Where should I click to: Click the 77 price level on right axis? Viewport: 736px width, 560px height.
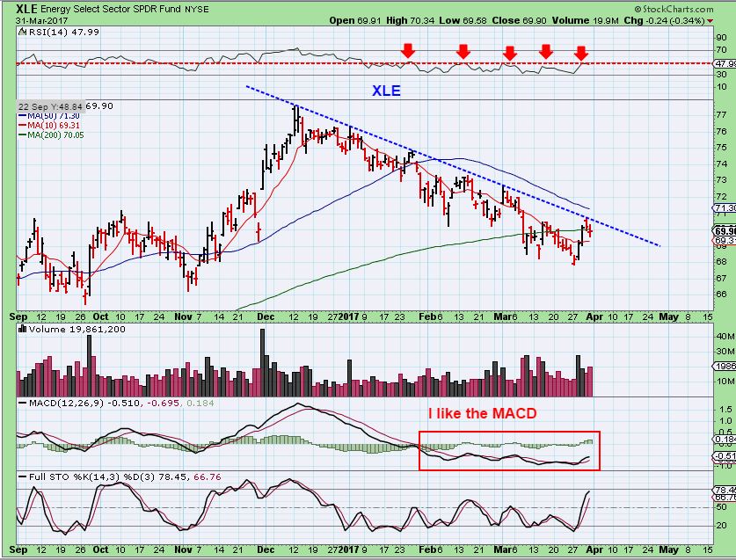point(721,114)
